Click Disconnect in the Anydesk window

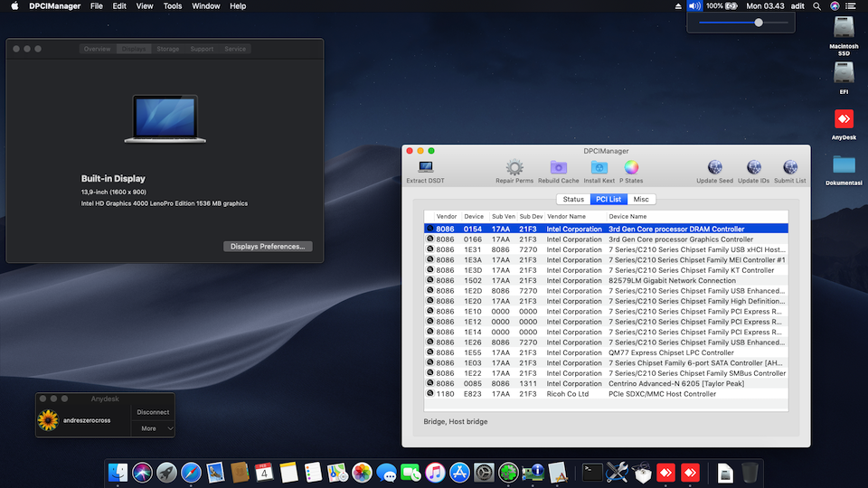point(153,412)
